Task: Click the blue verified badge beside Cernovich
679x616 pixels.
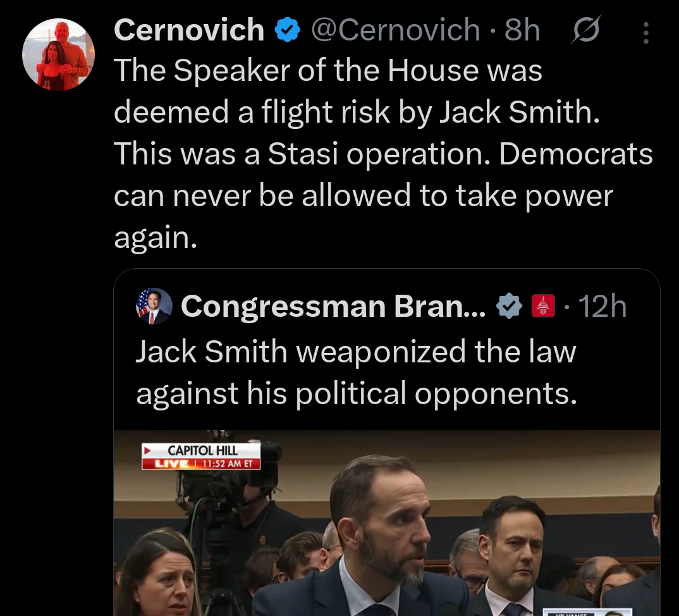Action: [287, 30]
